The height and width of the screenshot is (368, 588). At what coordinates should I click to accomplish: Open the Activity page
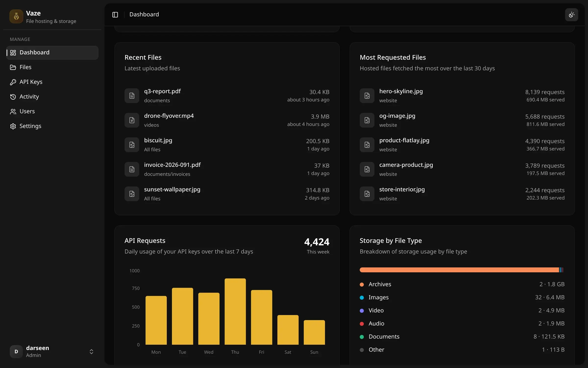[x=52, y=97]
